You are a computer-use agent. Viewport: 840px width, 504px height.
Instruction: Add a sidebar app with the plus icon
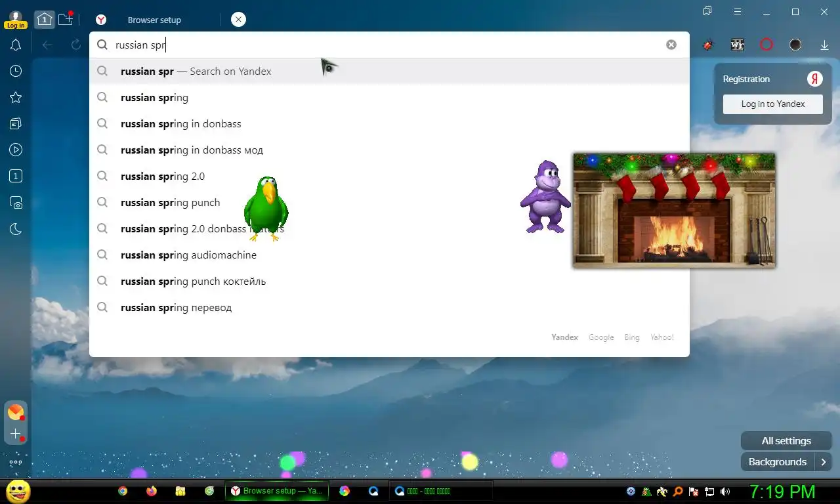16,434
